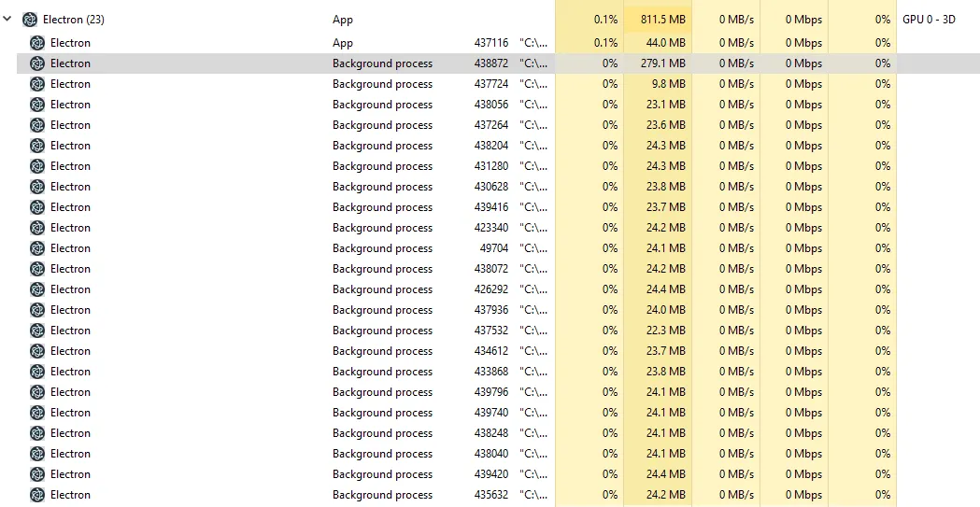Click Electron icon beside PID 49704

click(37, 248)
